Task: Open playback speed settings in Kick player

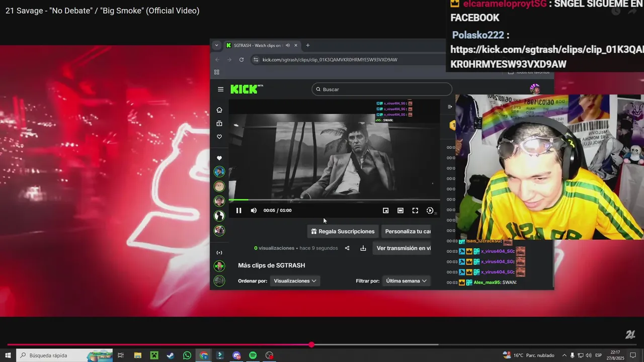Action: (430, 211)
